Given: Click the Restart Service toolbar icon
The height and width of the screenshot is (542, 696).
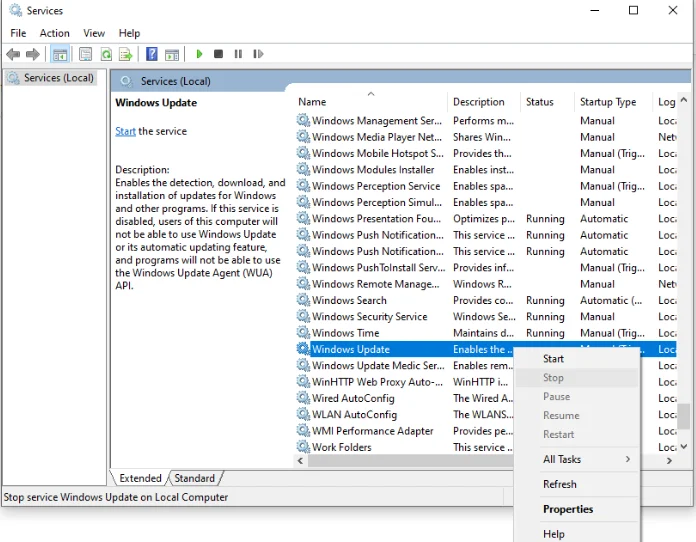Looking at the screenshot, I should pos(258,54).
